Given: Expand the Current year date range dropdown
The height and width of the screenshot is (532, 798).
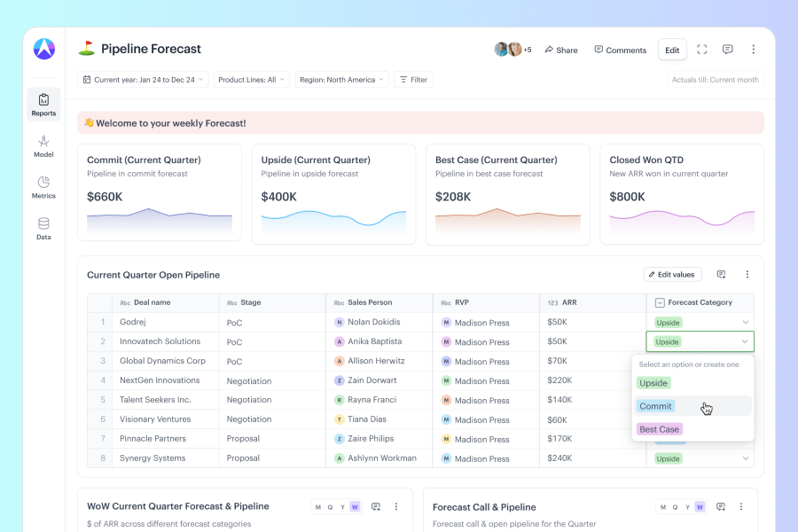Looking at the screenshot, I should pos(143,80).
